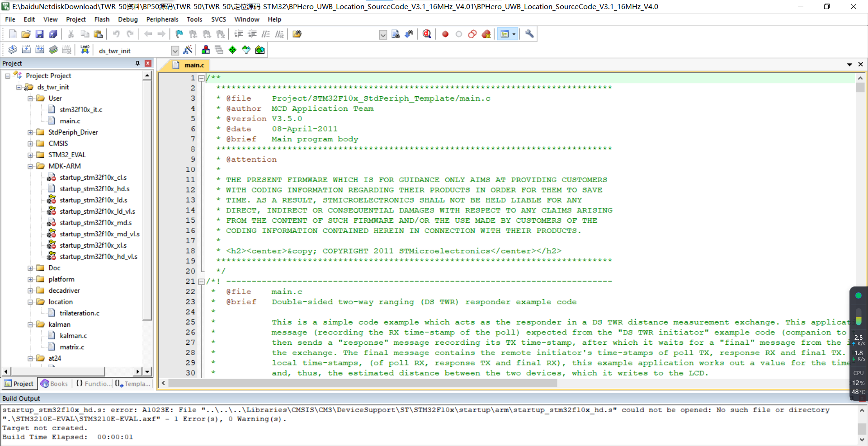The image size is (868, 446).
Task: Open Options for Target magic wand
Action: tap(188, 50)
